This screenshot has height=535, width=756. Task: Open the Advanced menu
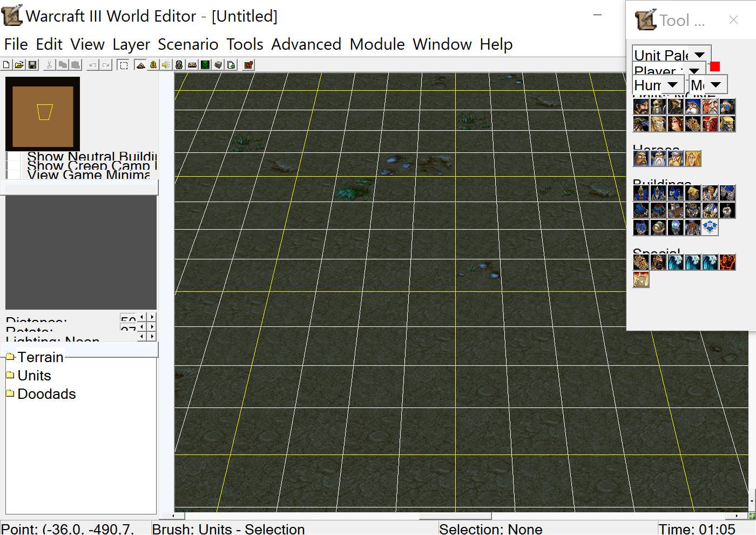click(x=306, y=44)
